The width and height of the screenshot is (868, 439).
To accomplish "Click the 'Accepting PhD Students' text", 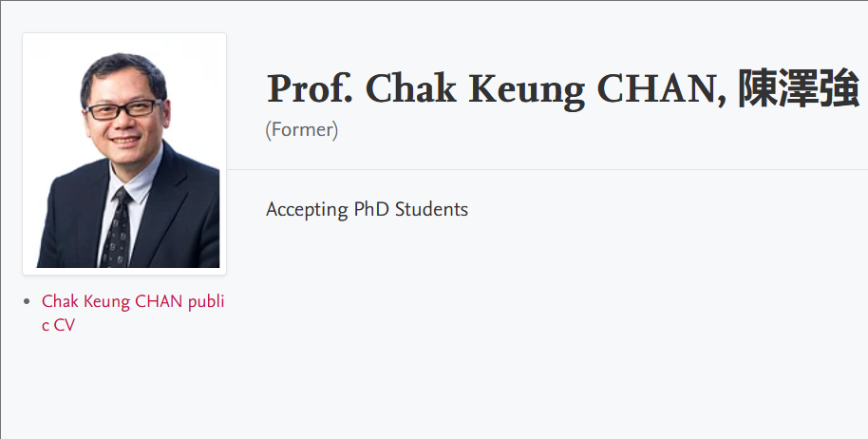I will (367, 209).
